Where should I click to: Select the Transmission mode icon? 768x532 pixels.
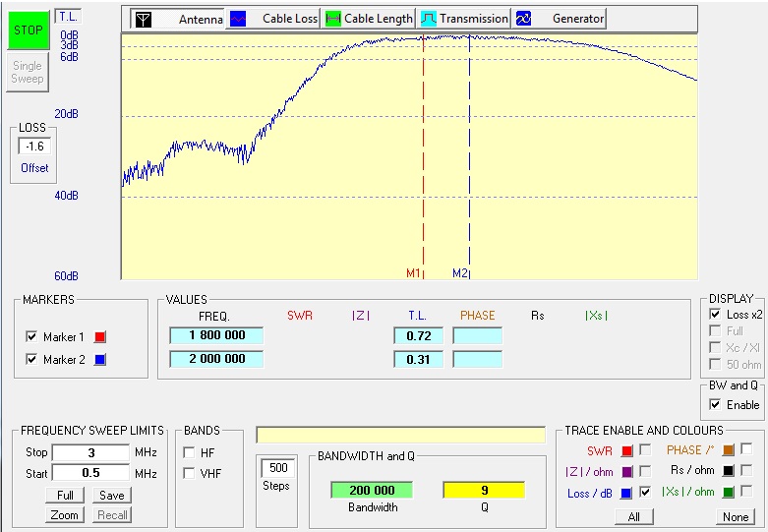429,19
